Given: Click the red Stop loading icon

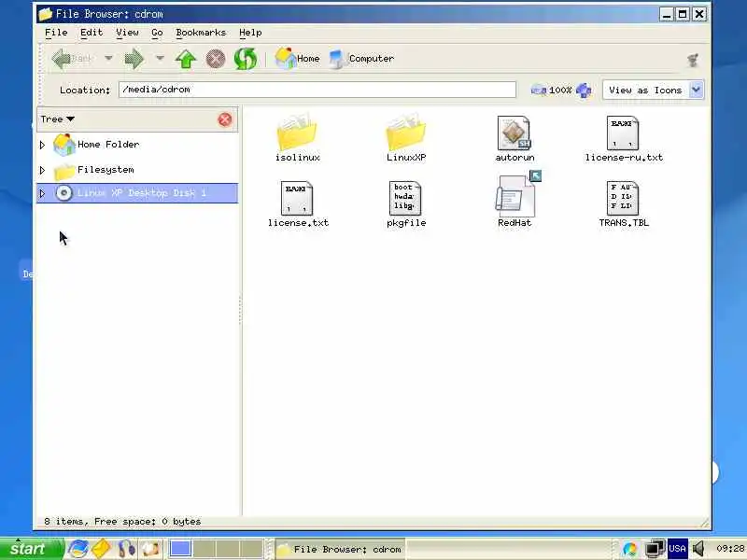Looking at the screenshot, I should click(216, 59).
